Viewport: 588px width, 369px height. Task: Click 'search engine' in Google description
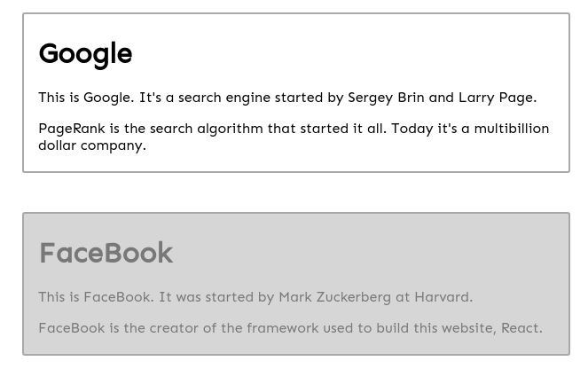tap(224, 98)
